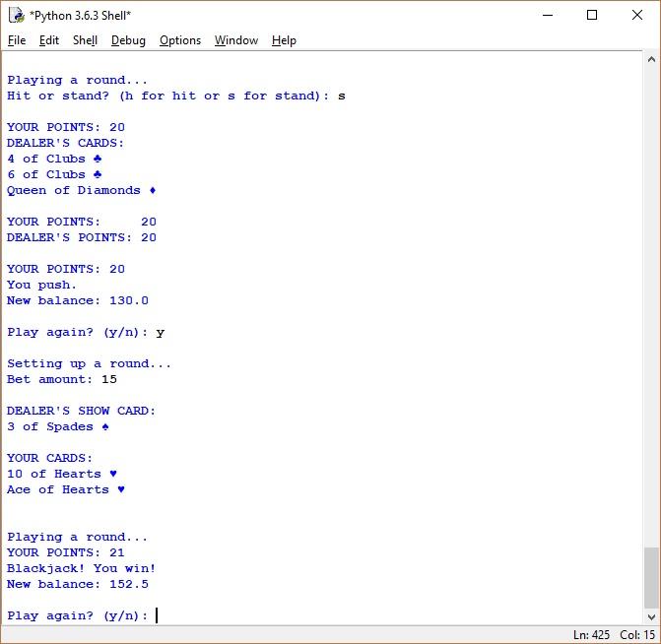Click the 'DEALER'S CARDS:' heading
The width and height of the screenshot is (661, 644).
65,144
